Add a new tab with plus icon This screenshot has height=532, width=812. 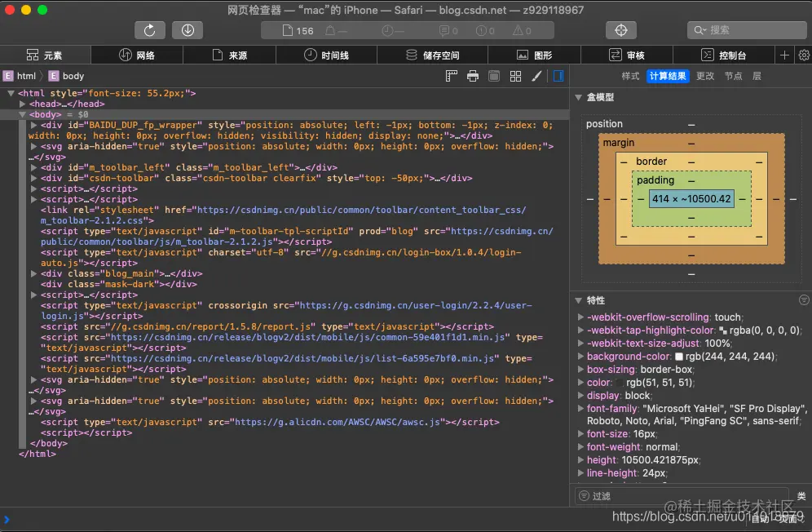coord(784,55)
